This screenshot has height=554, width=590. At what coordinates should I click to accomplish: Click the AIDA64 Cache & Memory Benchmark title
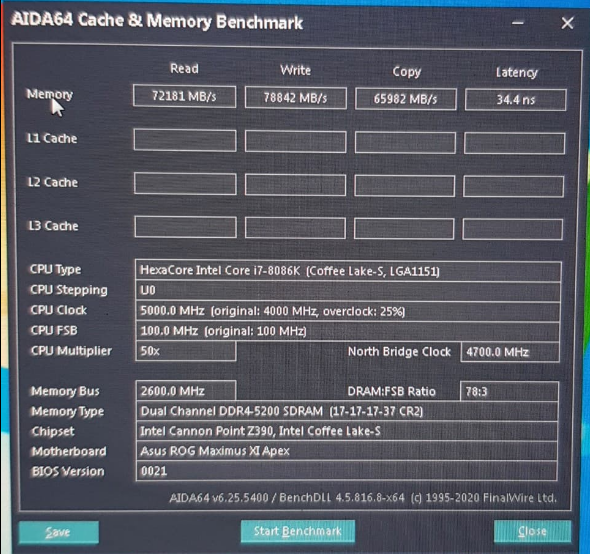[x=157, y=21]
